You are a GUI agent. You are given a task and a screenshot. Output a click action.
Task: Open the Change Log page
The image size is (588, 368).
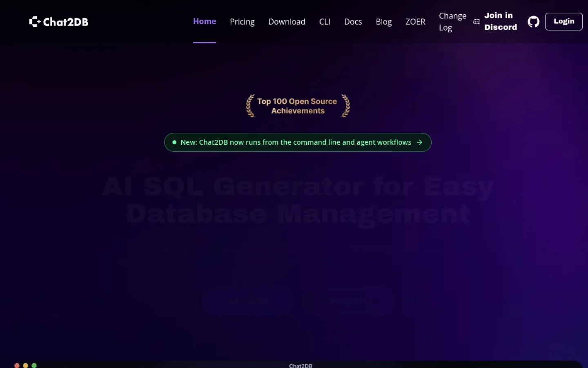pyautogui.click(x=452, y=22)
